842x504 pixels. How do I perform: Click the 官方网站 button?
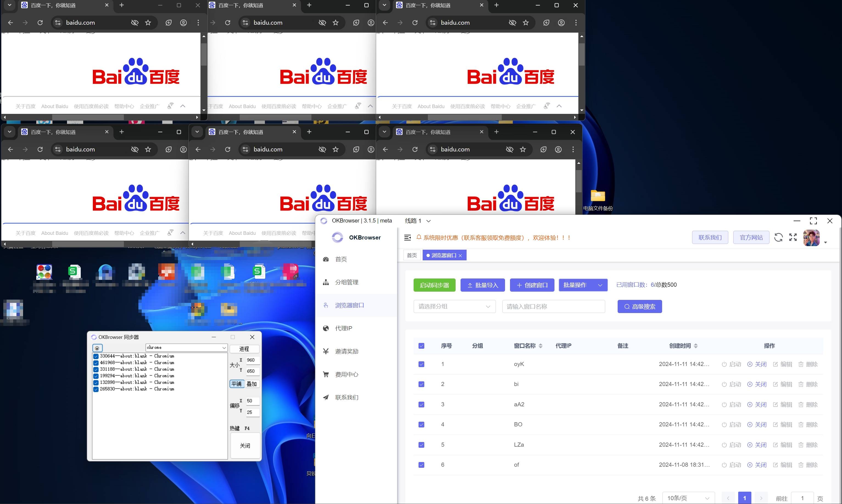pyautogui.click(x=751, y=237)
